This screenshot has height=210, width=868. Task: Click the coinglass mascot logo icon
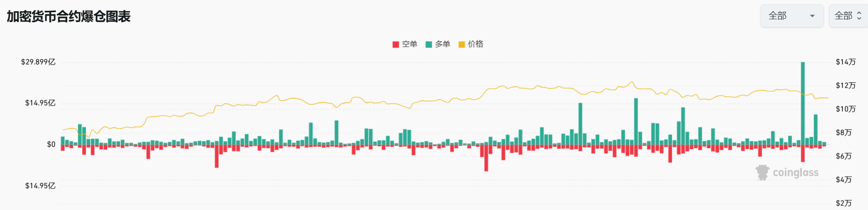click(762, 172)
